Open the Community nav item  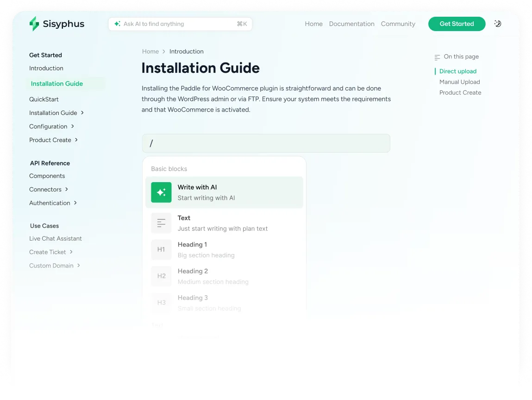coord(398,24)
